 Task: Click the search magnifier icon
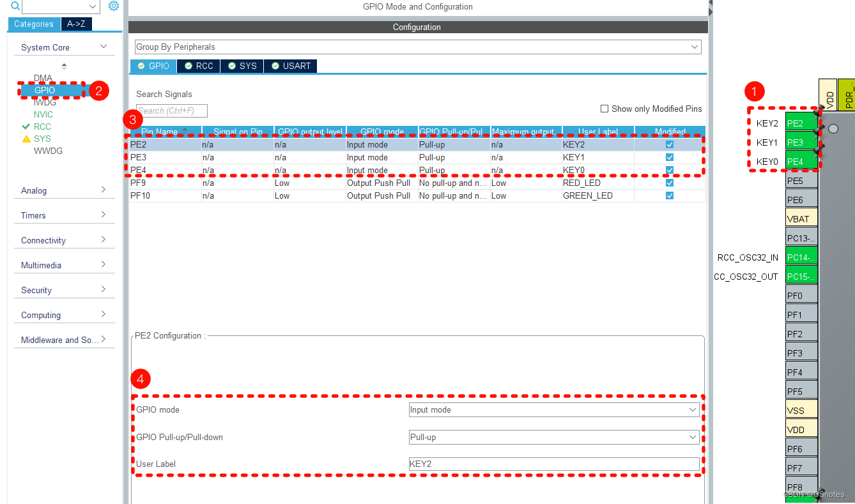pyautogui.click(x=15, y=6)
